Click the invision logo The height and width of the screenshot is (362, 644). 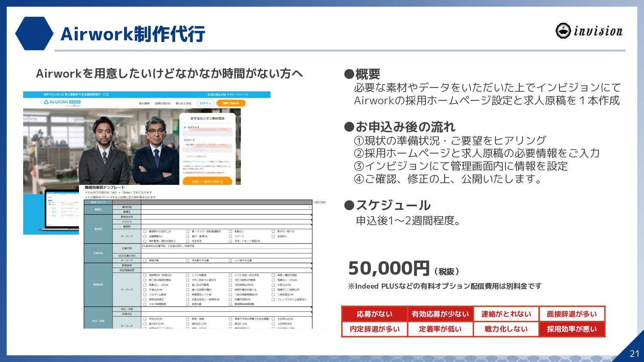coord(589,31)
